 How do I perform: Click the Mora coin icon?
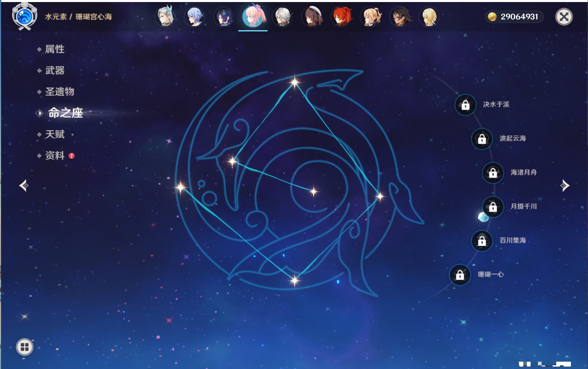click(x=492, y=17)
